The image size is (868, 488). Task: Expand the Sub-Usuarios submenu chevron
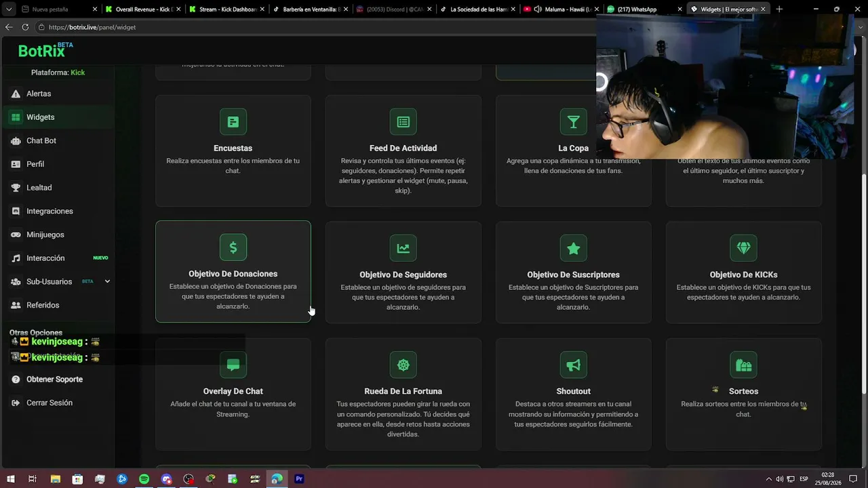click(x=107, y=281)
